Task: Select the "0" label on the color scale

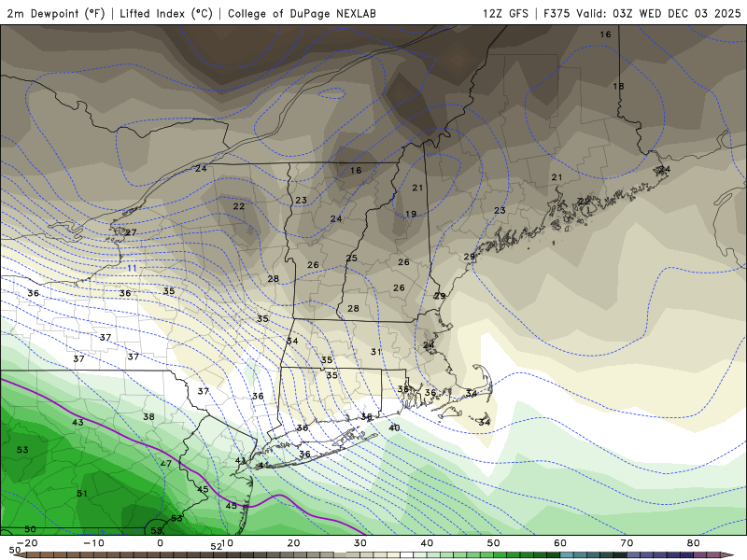Action: 160,543
